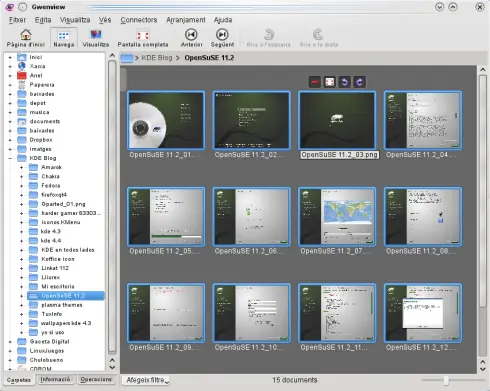
Task: Click KDE Blog in the breadcrumb path
Action: pyautogui.click(x=157, y=58)
